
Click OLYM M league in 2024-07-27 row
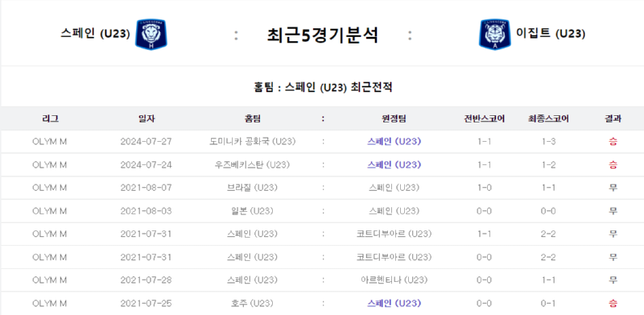coord(50,142)
